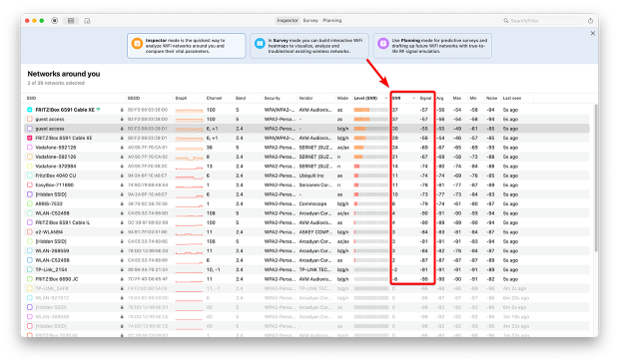Sort by the Mode column header
619x364 pixels.
[342, 98]
